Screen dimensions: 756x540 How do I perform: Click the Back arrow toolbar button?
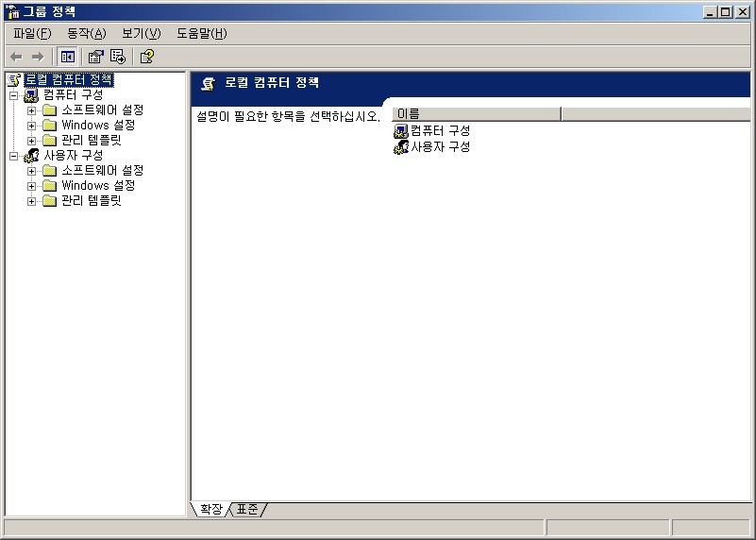point(16,57)
